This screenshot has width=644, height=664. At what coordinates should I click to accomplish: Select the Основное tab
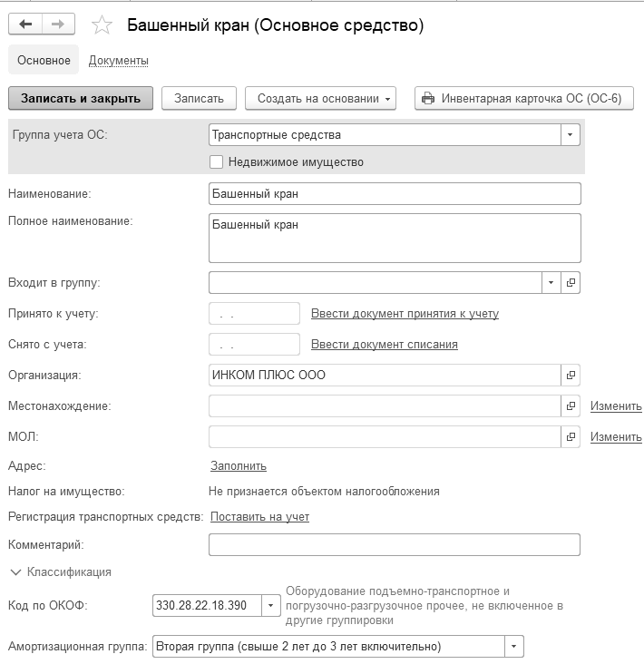[x=44, y=61]
